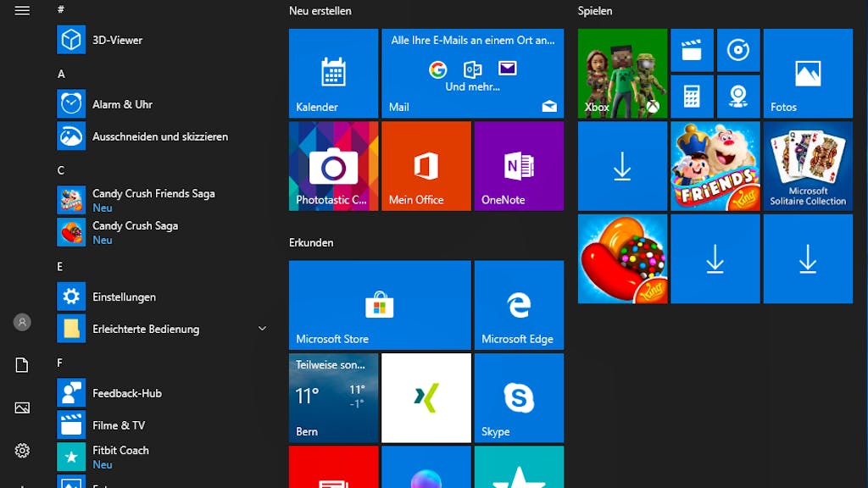Select the 'Spielen' group heading
868x488 pixels.
coord(595,10)
